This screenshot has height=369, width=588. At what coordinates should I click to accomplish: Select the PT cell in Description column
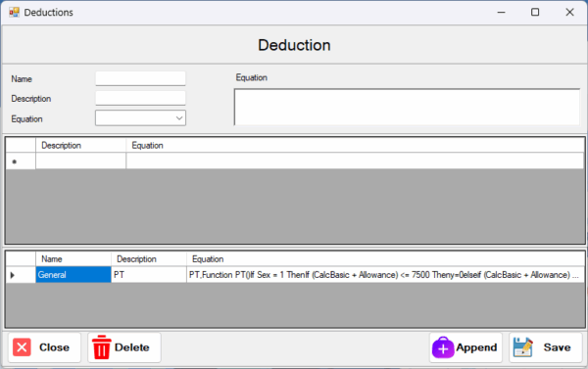point(149,275)
